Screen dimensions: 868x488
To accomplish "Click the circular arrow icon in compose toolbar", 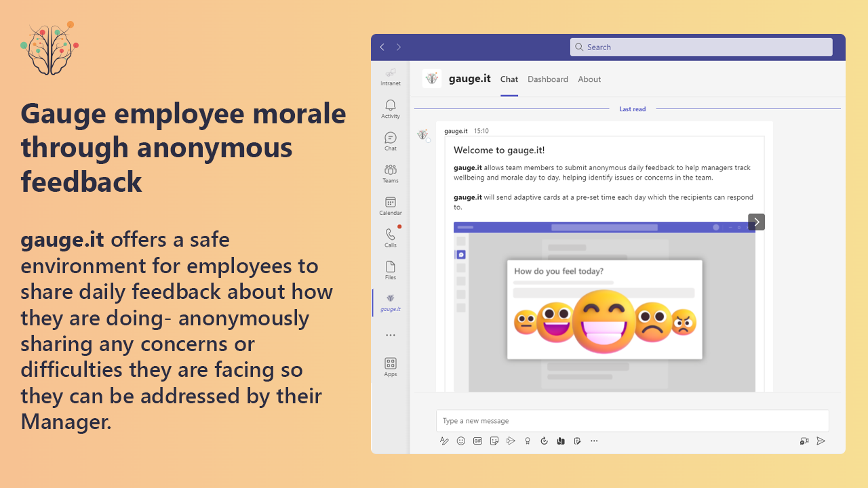I will point(544,441).
